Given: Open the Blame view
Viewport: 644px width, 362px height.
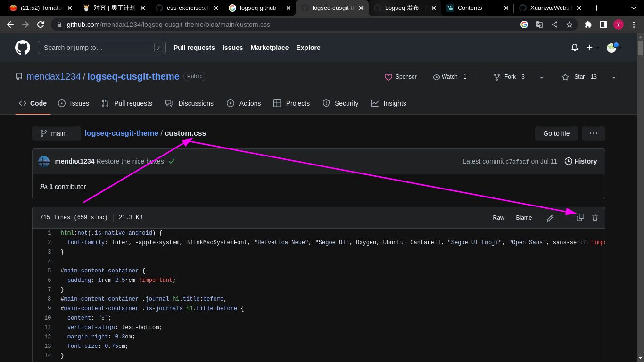Looking at the screenshot, I should (x=524, y=218).
